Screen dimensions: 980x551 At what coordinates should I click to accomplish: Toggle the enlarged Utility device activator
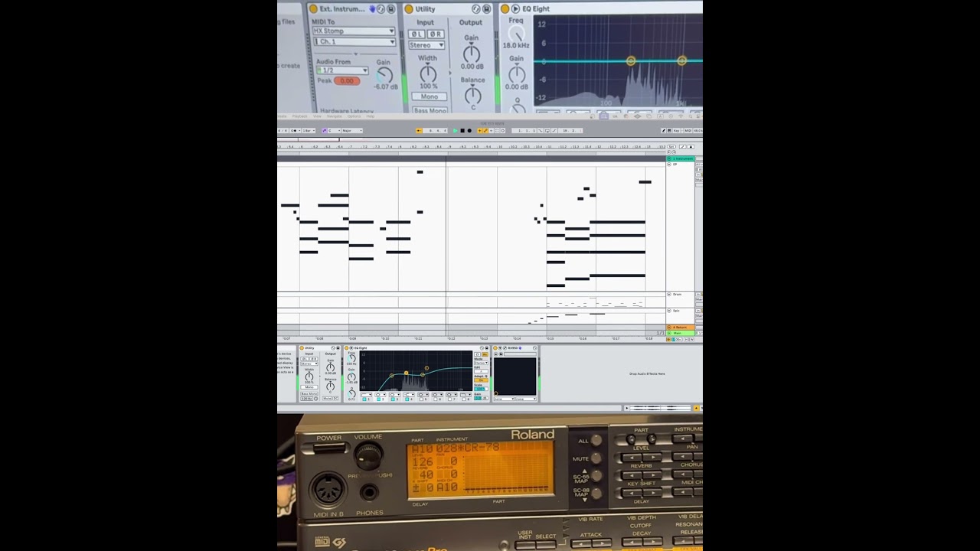[x=409, y=9]
